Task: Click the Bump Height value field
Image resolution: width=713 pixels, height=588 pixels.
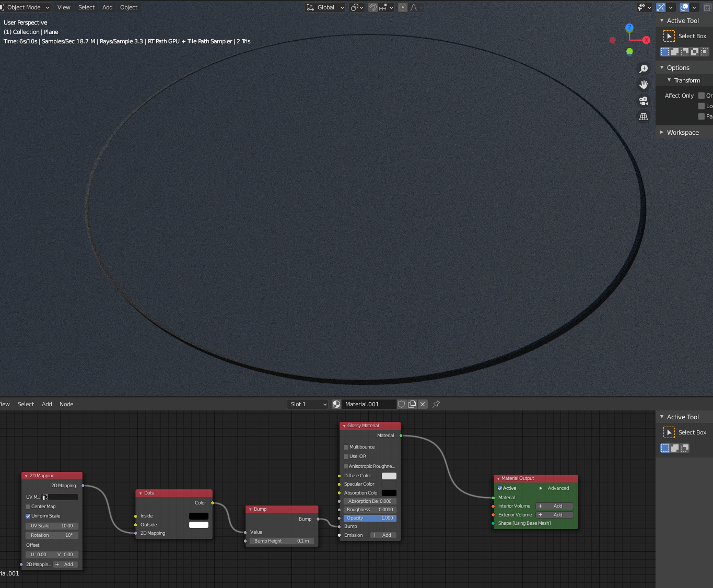Action: click(282, 541)
